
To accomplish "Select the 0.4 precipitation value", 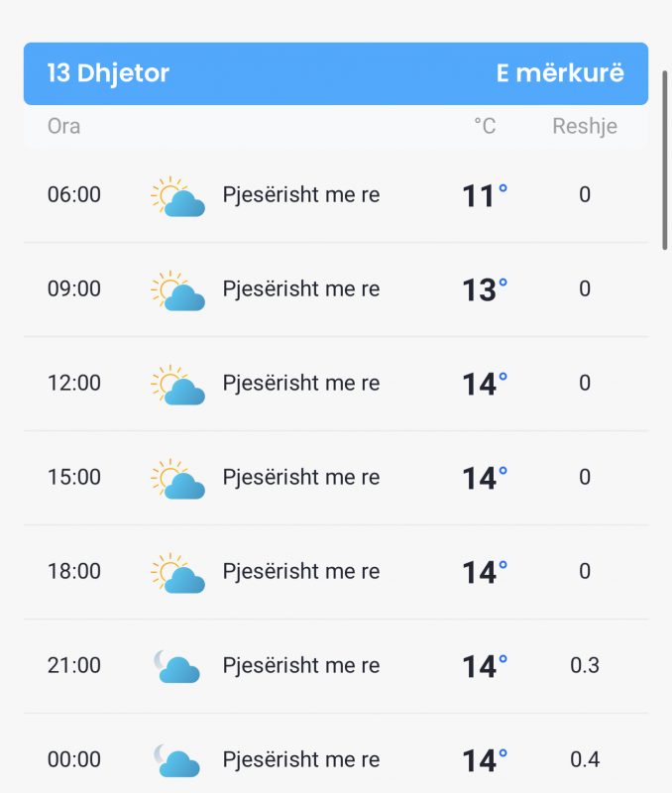I will (x=585, y=759).
